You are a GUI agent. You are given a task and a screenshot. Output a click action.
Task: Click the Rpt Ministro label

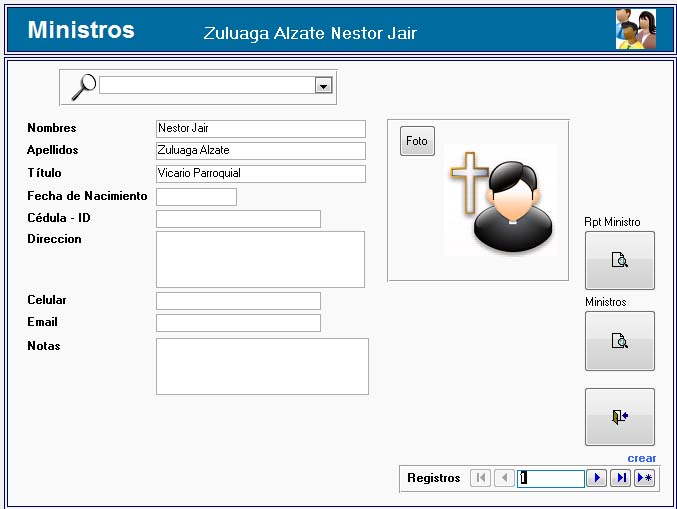coord(612,222)
